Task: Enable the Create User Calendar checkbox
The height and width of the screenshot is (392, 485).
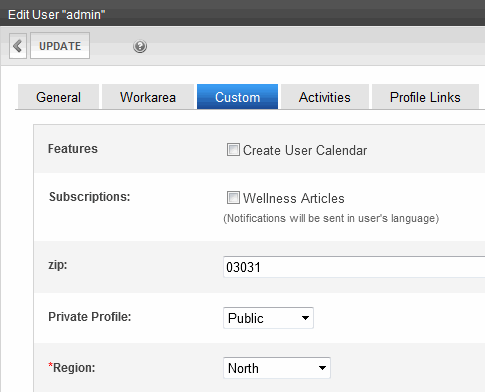Action: [233, 150]
